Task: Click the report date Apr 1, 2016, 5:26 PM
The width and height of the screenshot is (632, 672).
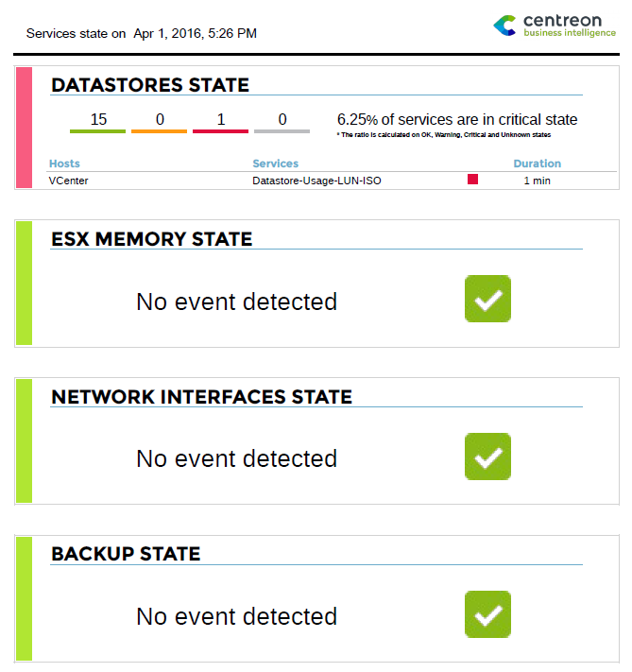Action: 195,33
